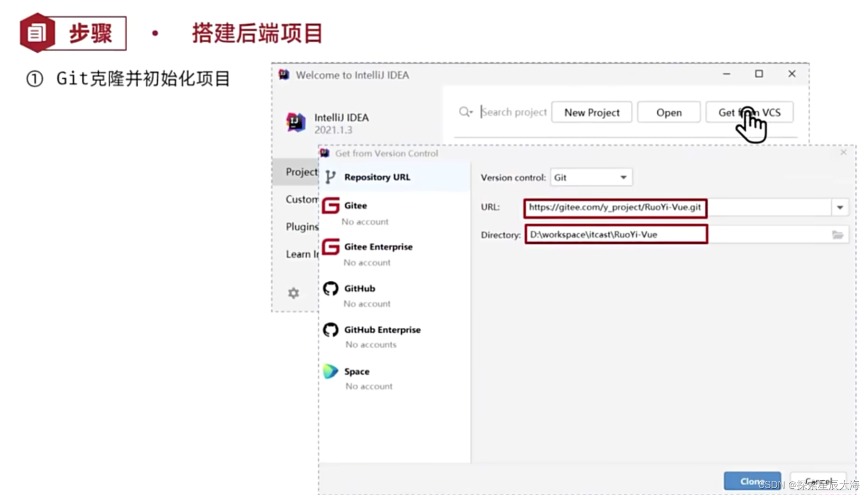Select Repository URL option
The image size is (868, 495).
[377, 177]
